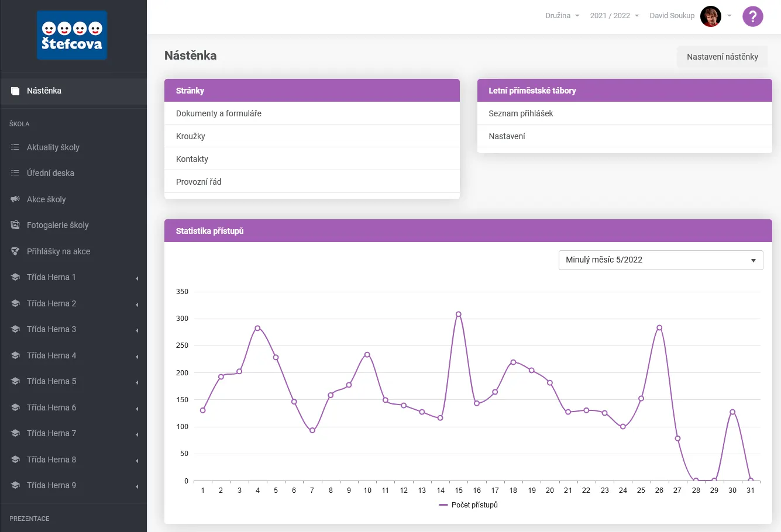781x532 pixels.
Task: Select period from Minulý měsíc 5/2022 dropdown
Action: point(661,260)
